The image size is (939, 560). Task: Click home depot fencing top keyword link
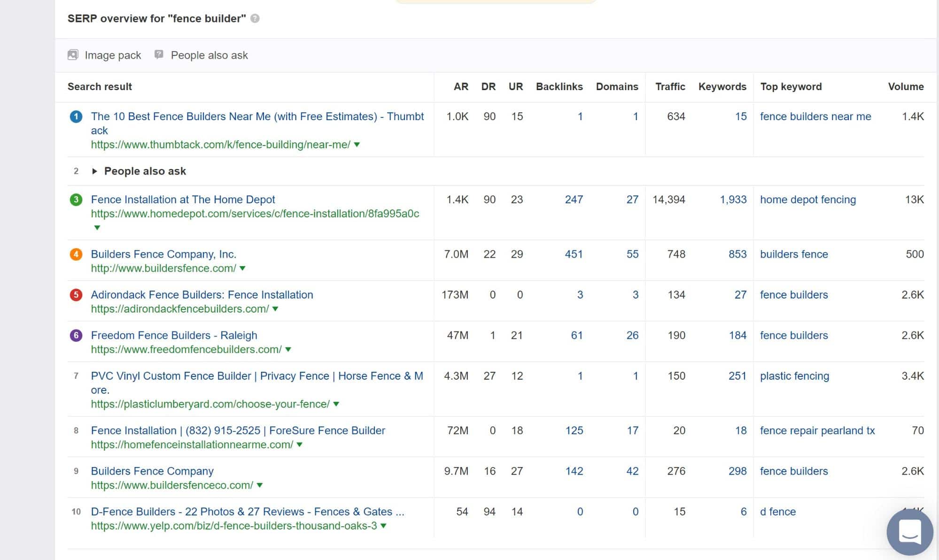click(x=807, y=199)
